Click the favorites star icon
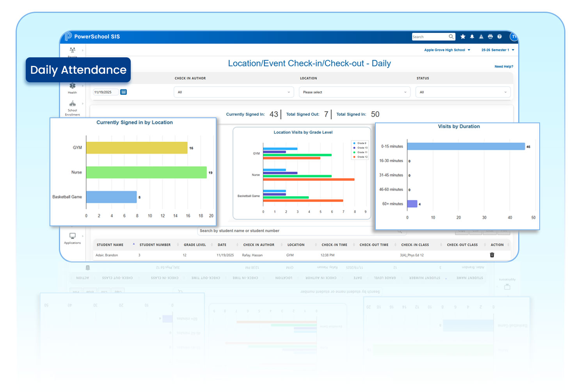The width and height of the screenshot is (581, 392). coord(463,37)
